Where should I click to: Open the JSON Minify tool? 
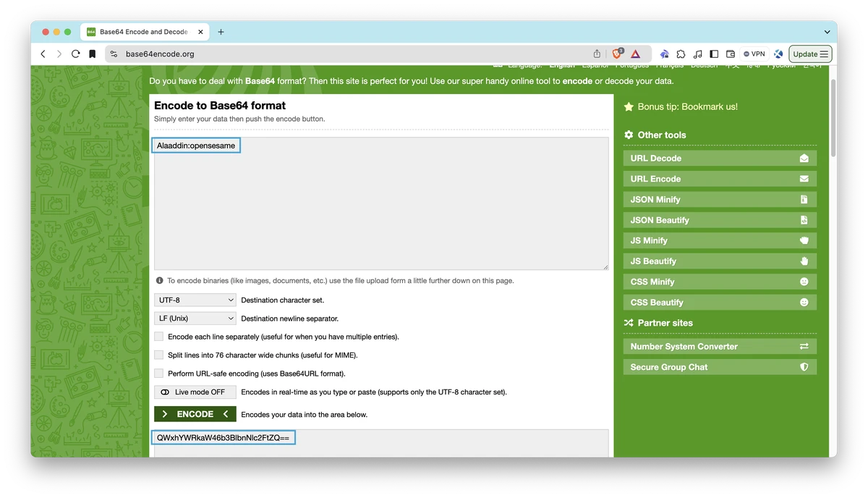coord(719,199)
